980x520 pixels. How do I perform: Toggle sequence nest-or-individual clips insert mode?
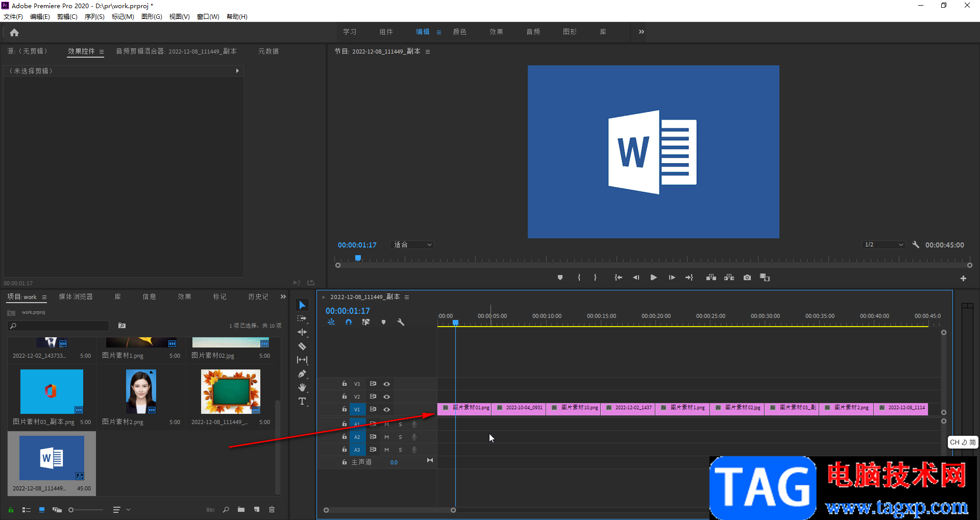tap(331, 322)
